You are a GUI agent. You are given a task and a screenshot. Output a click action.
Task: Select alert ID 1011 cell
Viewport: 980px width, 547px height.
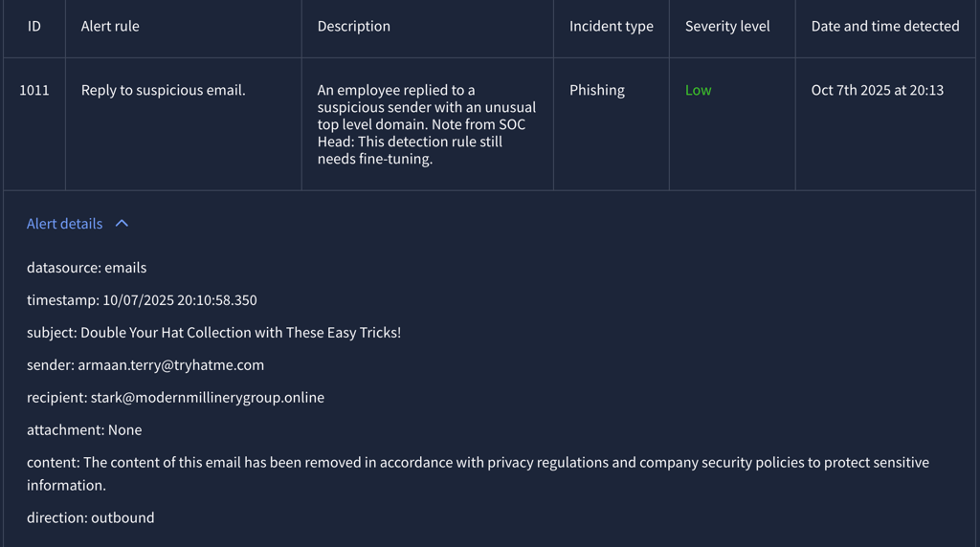[34, 90]
